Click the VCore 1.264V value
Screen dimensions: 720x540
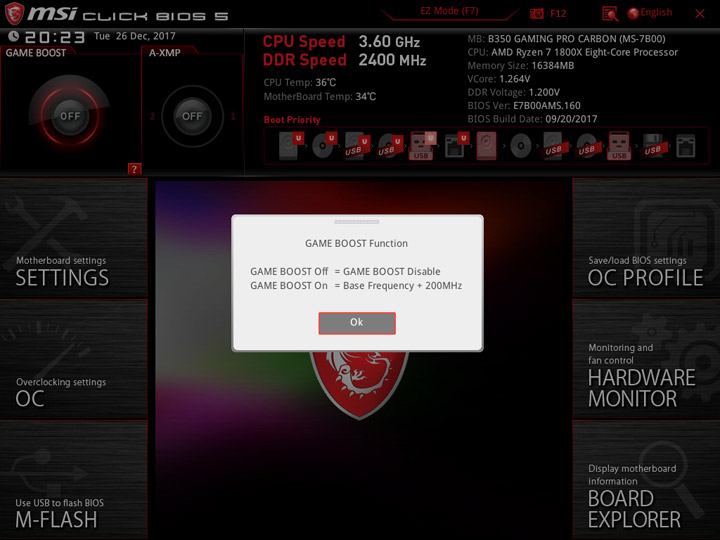click(x=514, y=79)
